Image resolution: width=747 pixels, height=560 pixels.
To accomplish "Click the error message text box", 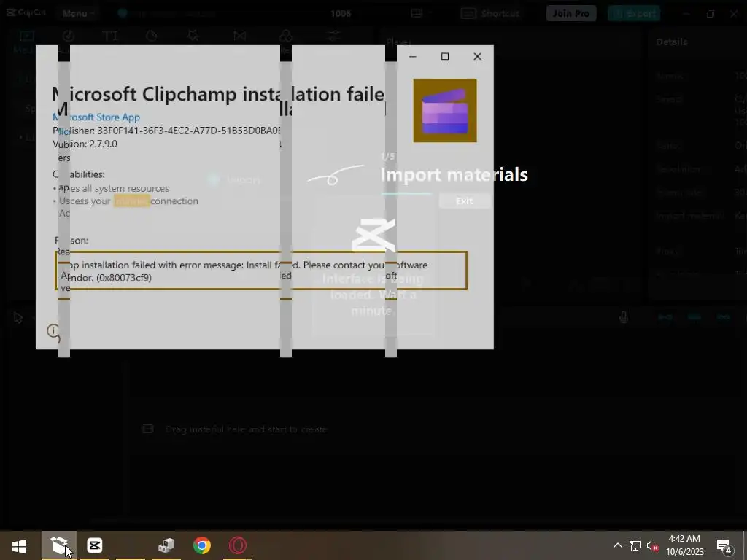I will (261, 271).
